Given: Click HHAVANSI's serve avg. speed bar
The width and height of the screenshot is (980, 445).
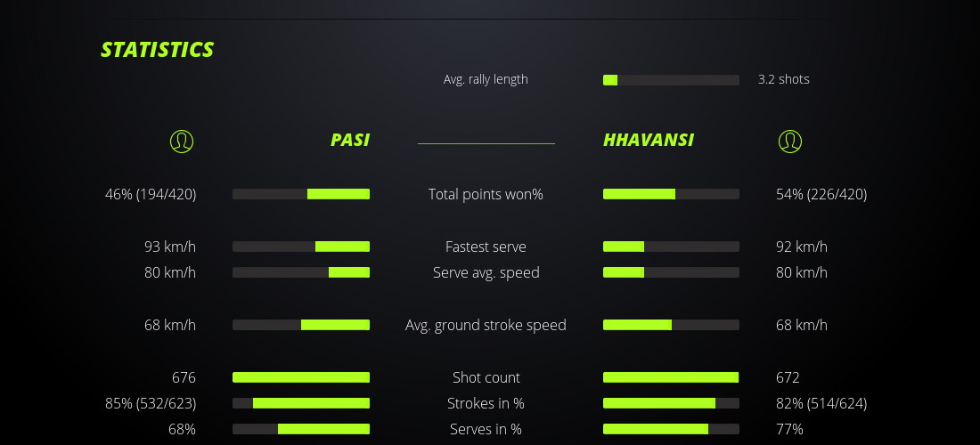Looking at the screenshot, I should point(671,272).
